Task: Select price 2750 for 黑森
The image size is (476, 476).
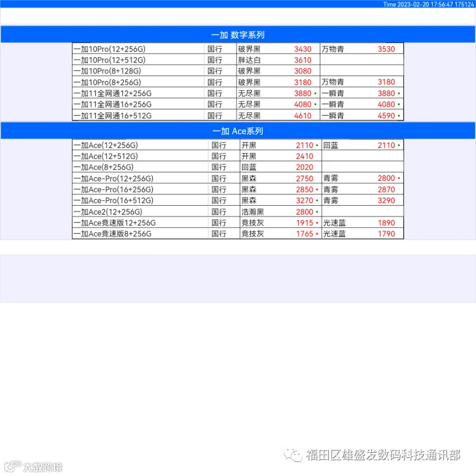Action: [x=305, y=178]
